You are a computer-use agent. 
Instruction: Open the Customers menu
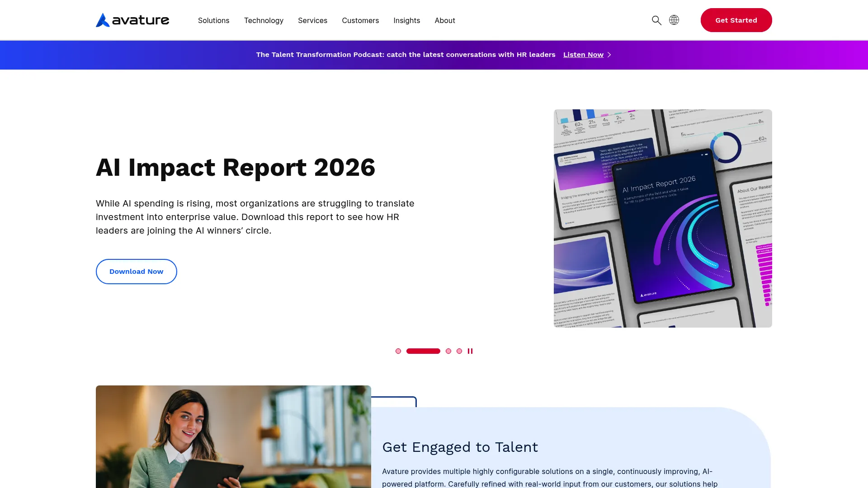coord(360,20)
